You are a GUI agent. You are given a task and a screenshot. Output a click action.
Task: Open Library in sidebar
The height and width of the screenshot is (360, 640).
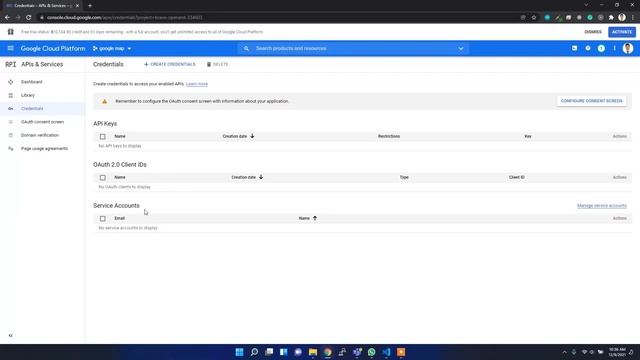[x=28, y=95]
